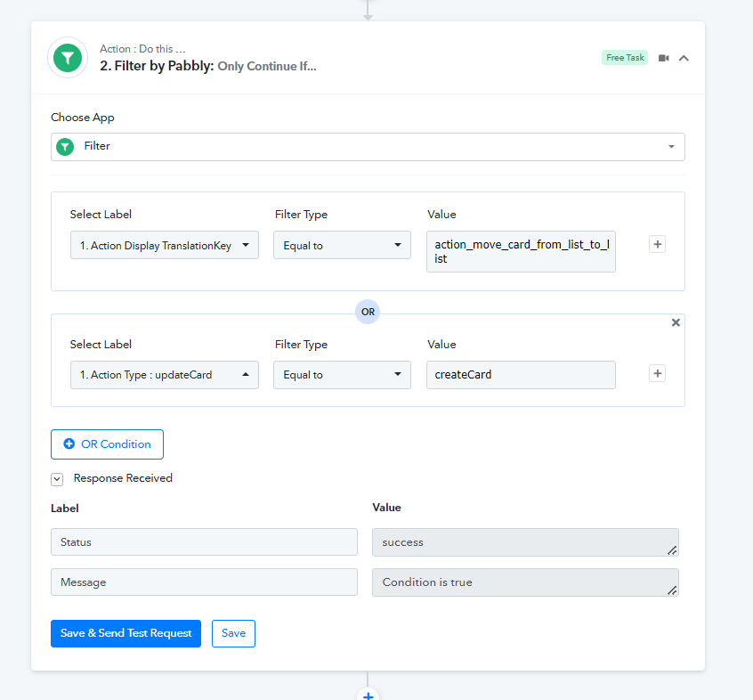The image size is (753, 700).
Task: Click the small Filter icon in Choose App
Action: 65,147
